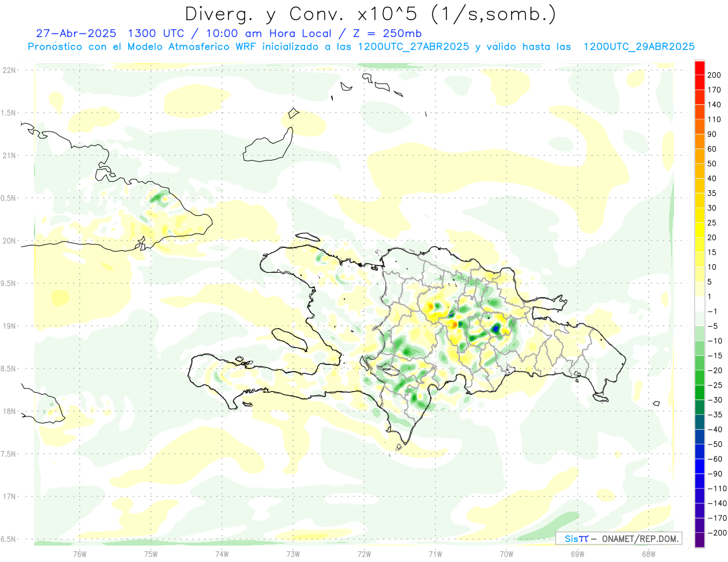
Task: Click the 'ONAMET/REP.DOM.' credit label
Action: 641,539
